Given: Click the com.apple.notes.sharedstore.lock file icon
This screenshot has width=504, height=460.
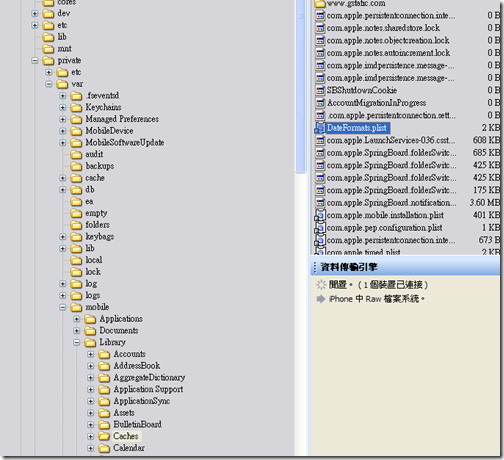Looking at the screenshot, I should point(320,28).
